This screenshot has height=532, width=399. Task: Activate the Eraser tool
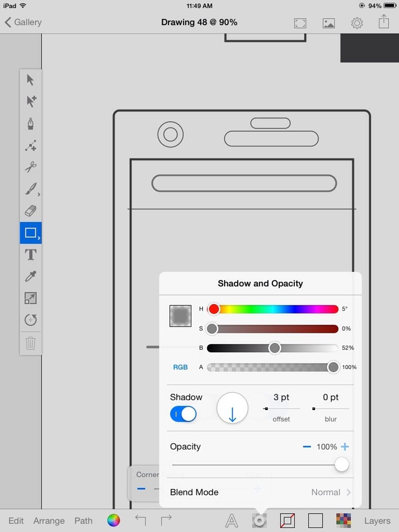click(31, 211)
